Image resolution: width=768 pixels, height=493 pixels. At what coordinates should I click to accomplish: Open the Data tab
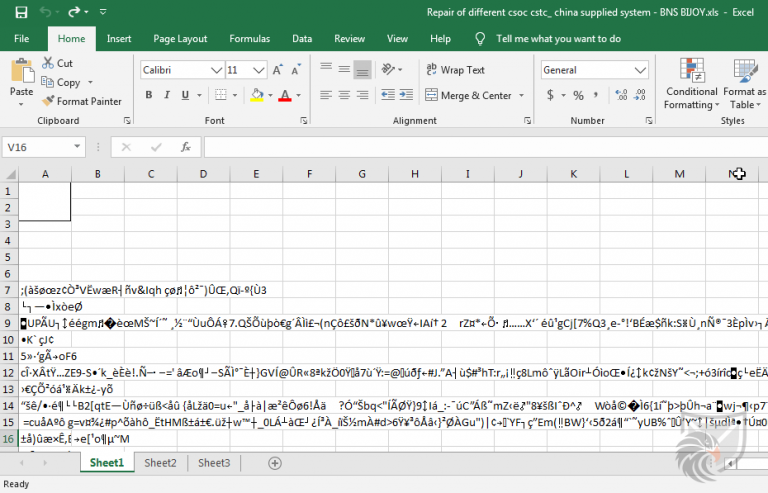(x=302, y=39)
